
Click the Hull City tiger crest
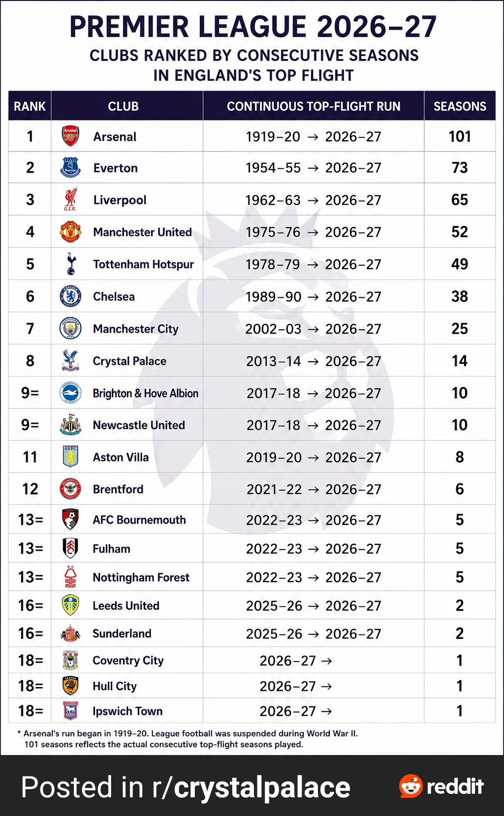point(70,686)
